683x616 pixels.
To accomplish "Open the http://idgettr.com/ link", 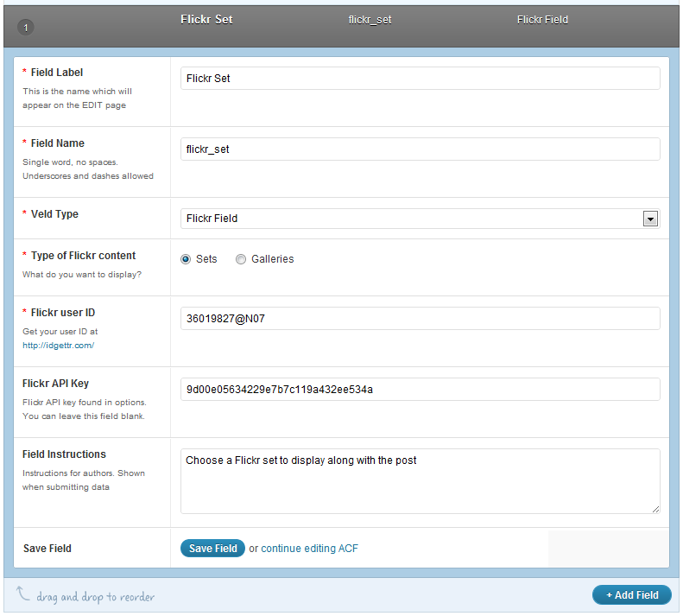I will click(x=59, y=346).
